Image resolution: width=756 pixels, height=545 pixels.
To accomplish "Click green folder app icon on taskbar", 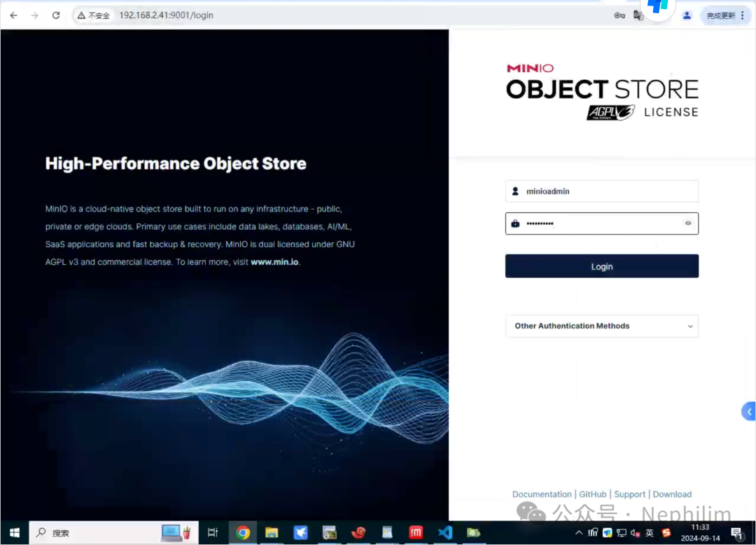I will 473,533.
